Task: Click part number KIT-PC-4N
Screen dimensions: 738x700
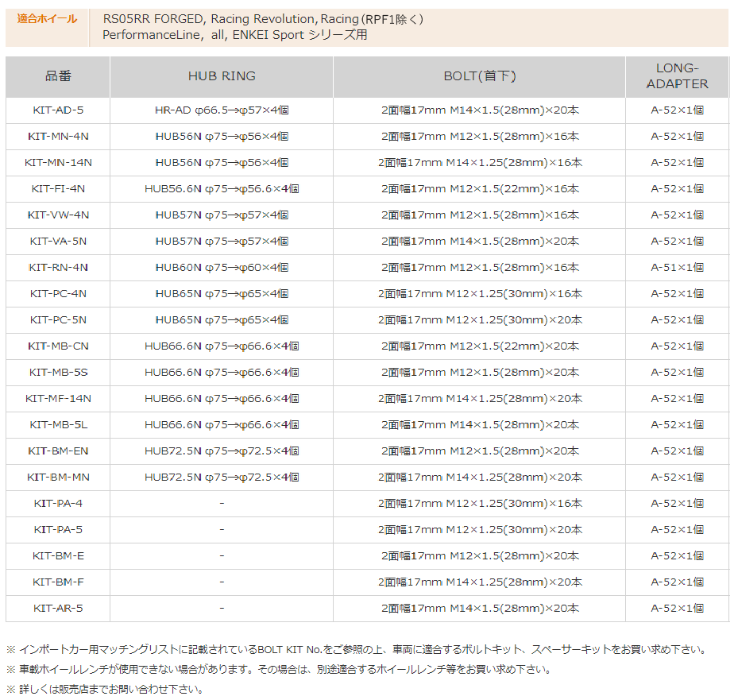Action: (x=58, y=294)
